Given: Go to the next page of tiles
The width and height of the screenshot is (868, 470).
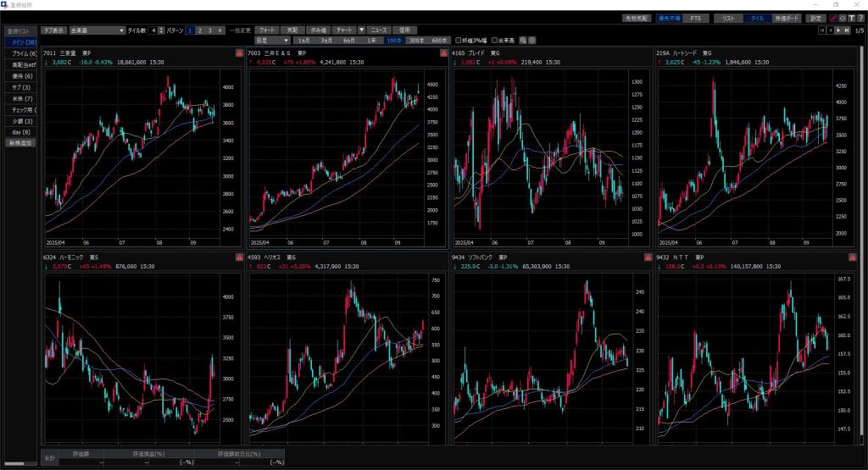Looking at the screenshot, I should [838, 30].
